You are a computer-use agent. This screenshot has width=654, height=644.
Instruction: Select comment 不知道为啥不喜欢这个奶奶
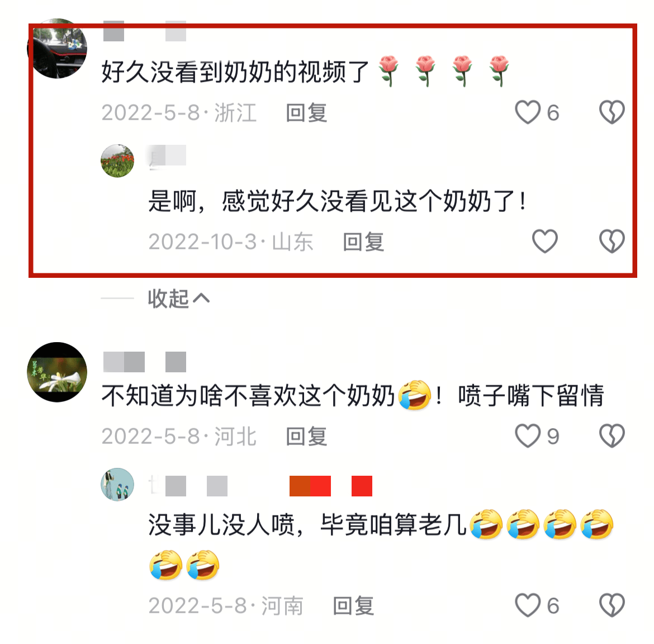coord(248,395)
